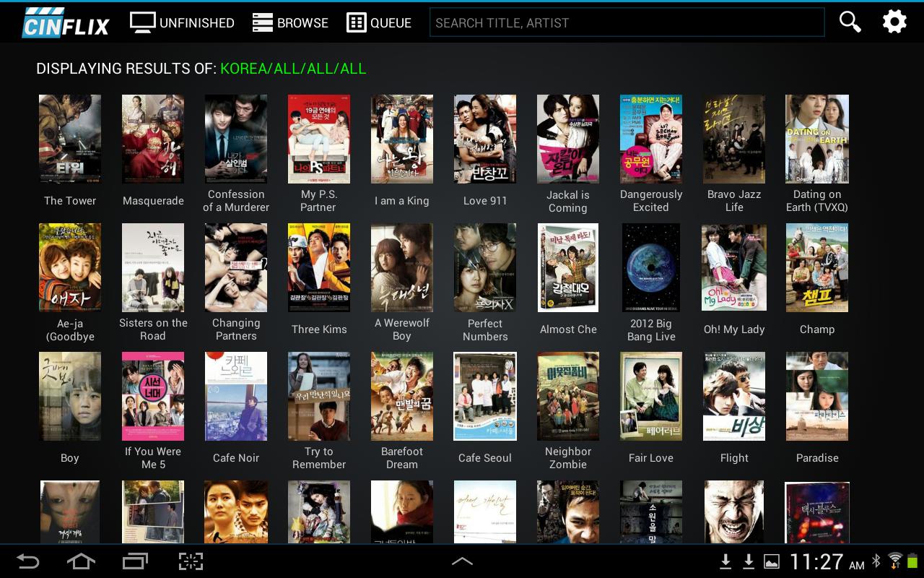Open the KOREA/ALL/ALL/ALL filter link
This screenshot has width=924, height=578.
(x=293, y=69)
